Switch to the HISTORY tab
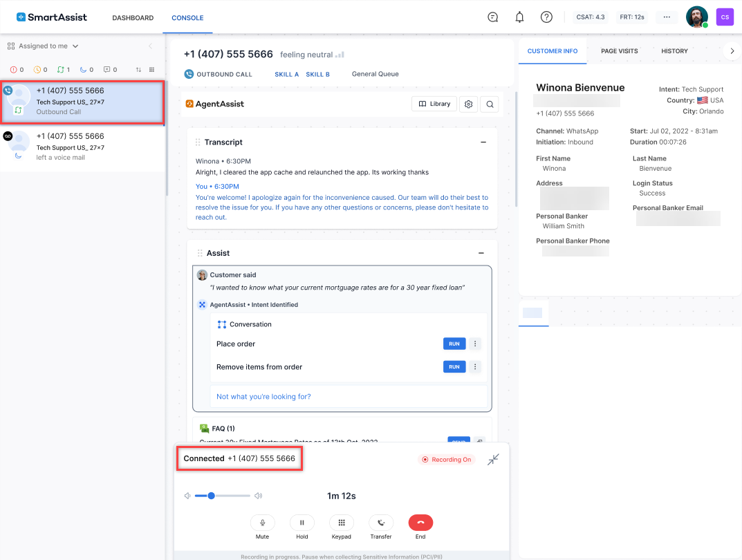 (674, 50)
